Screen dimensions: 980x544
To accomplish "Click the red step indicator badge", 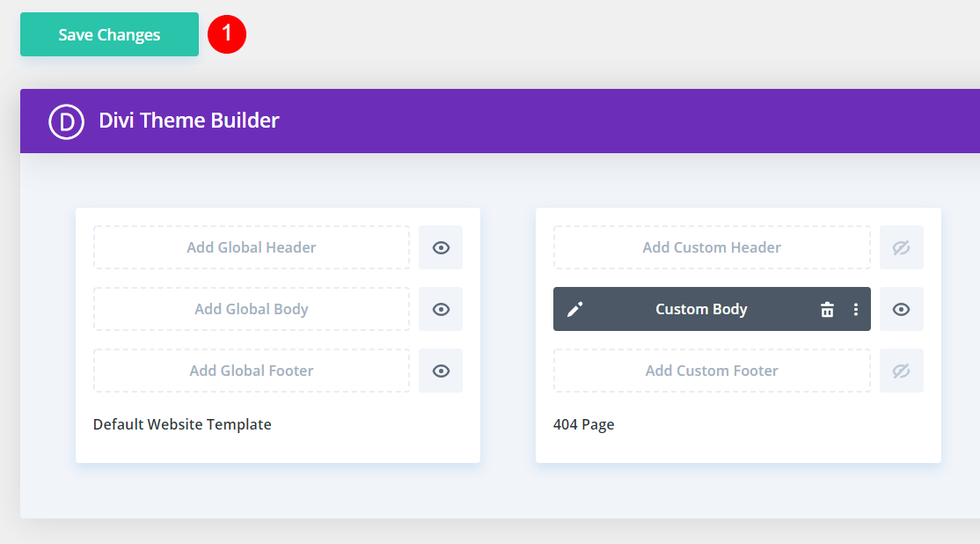I will (x=226, y=34).
